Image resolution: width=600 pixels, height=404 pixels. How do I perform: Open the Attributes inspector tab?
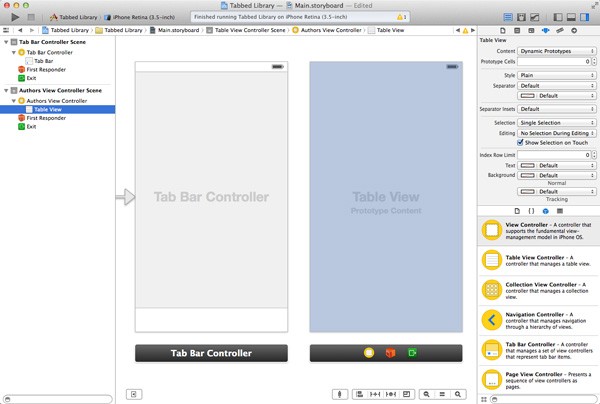545,31
